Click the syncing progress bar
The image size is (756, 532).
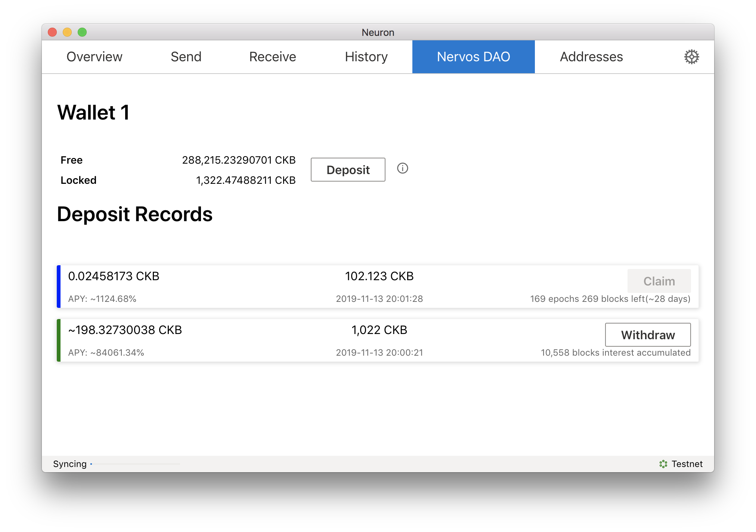pyautogui.click(x=135, y=464)
